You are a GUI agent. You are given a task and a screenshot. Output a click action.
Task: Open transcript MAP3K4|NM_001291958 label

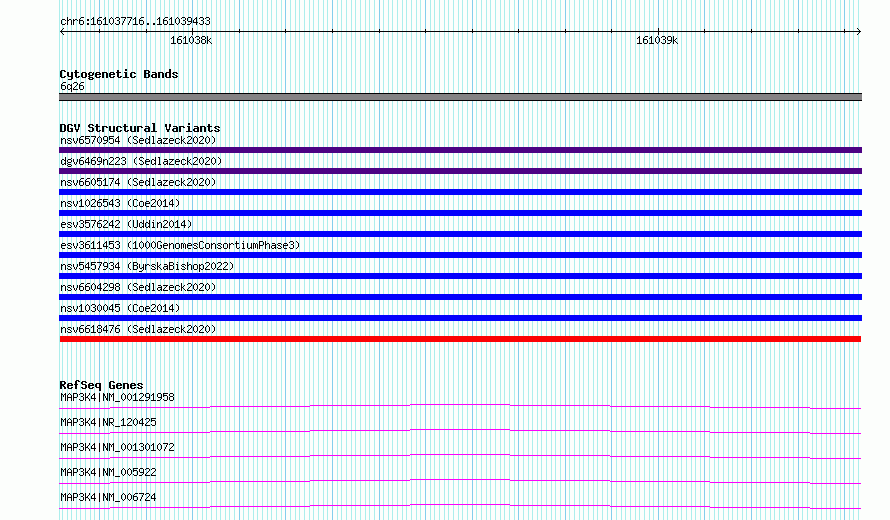[117, 397]
